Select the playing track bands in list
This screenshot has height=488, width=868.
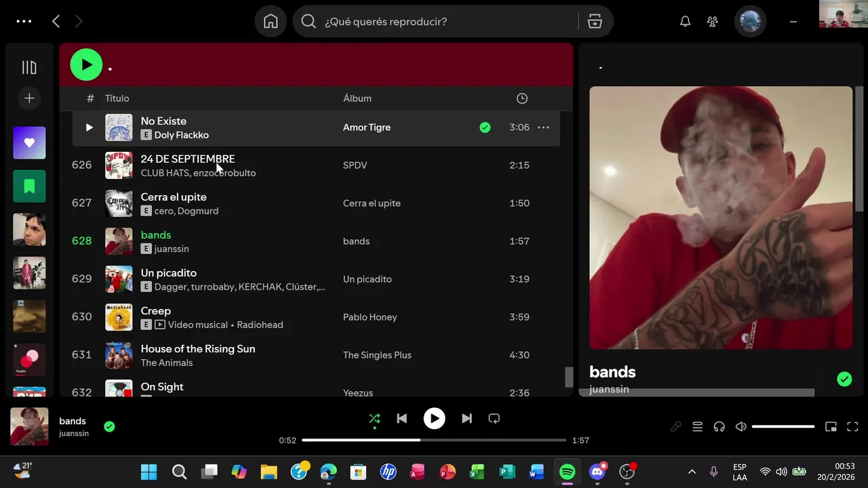coord(156,235)
